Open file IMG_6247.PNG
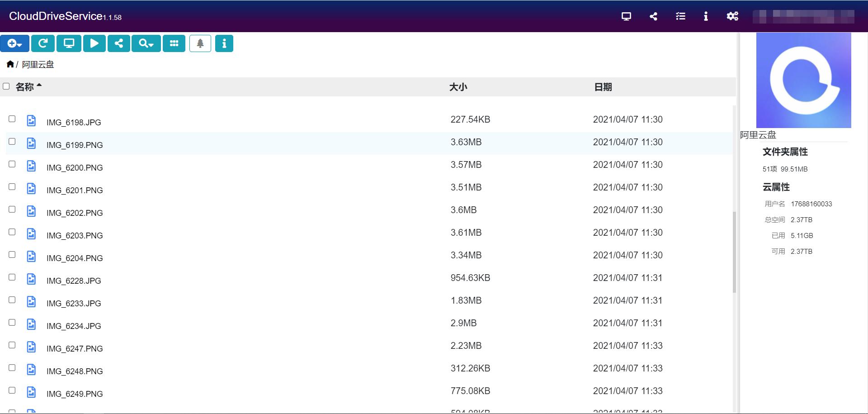The width and height of the screenshot is (868, 414). pyautogui.click(x=75, y=349)
